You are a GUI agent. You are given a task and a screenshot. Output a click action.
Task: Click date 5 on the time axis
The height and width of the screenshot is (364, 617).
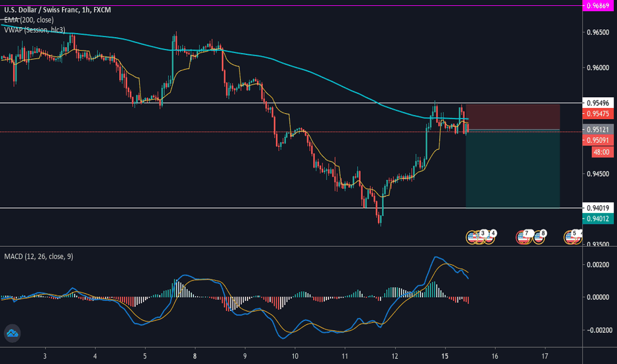[x=145, y=356]
